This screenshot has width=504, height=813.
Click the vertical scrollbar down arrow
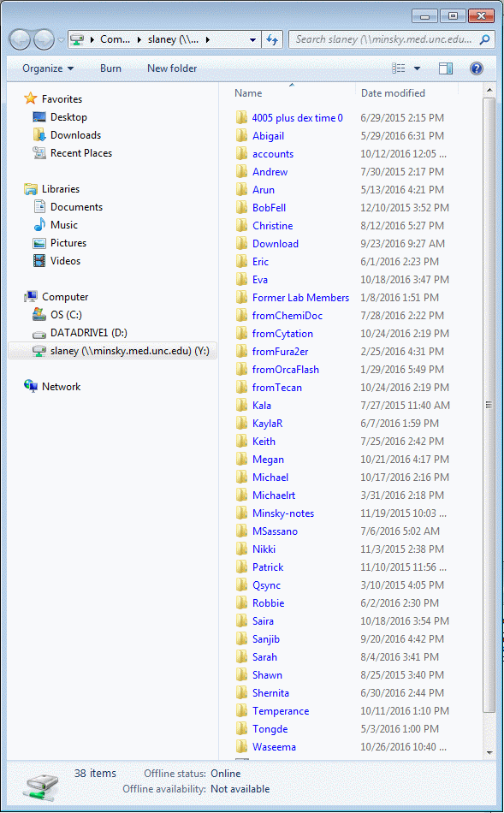pyautogui.click(x=489, y=752)
